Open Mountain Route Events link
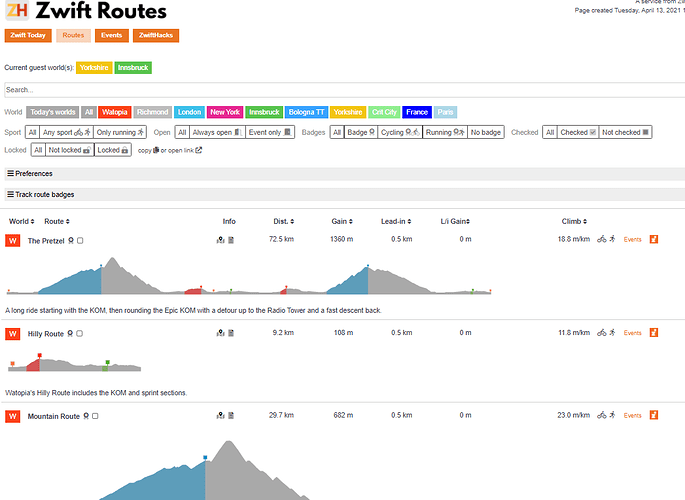The image size is (685, 500). (x=632, y=415)
